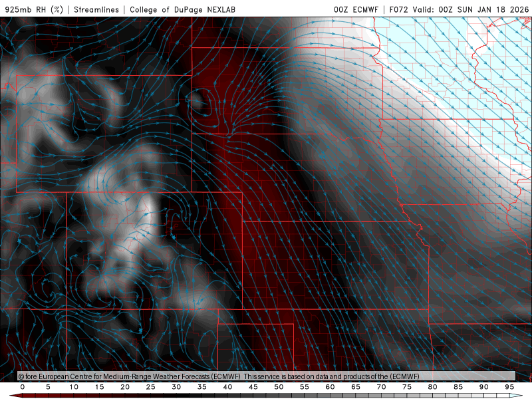Click the "SUN JAN 18 2026" valid date
532x399 pixels.
(493, 9)
